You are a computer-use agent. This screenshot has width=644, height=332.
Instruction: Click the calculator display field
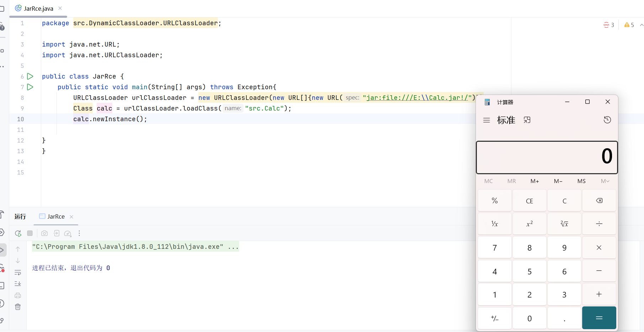pos(547,157)
